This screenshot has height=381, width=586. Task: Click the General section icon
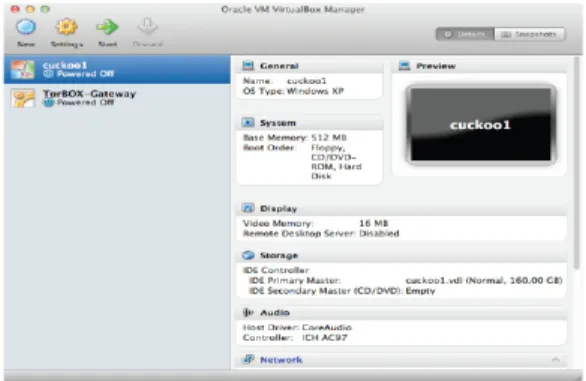[x=248, y=66]
